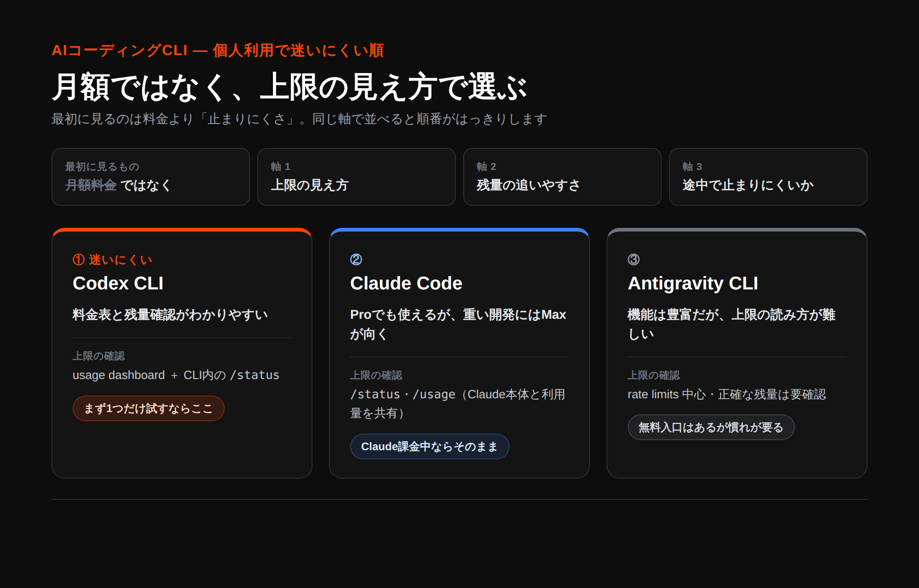Viewport: 919px width, 588px height.
Task: Click 'rate limits 中心・正確な残量は要確認' text
Action: coord(727,394)
